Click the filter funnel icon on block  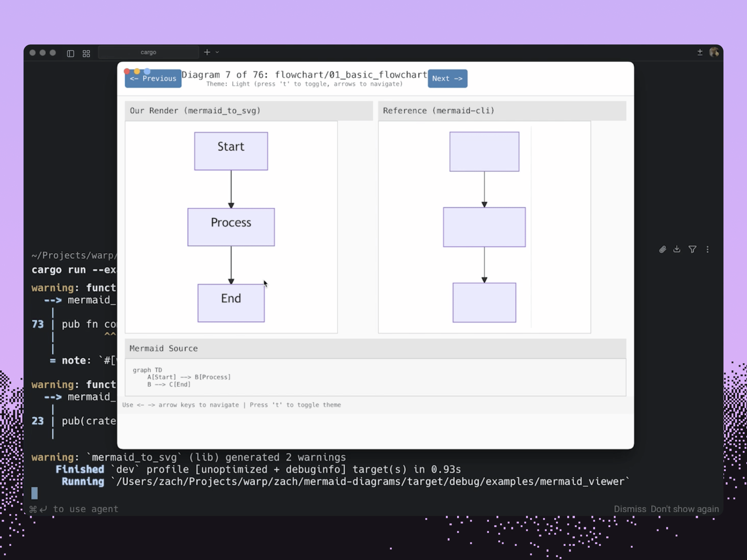pyautogui.click(x=692, y=249)
